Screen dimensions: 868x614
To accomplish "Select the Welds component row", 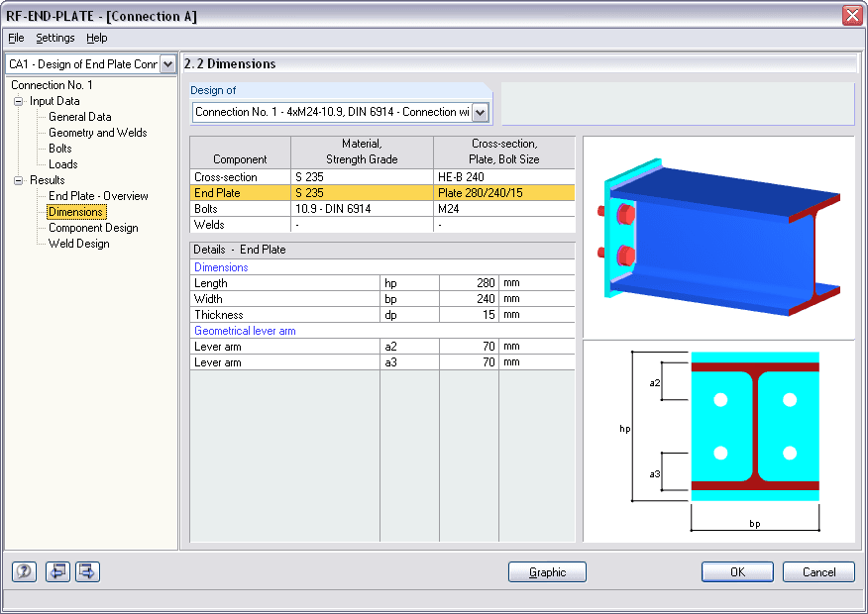I will click(x=381, y=225).
